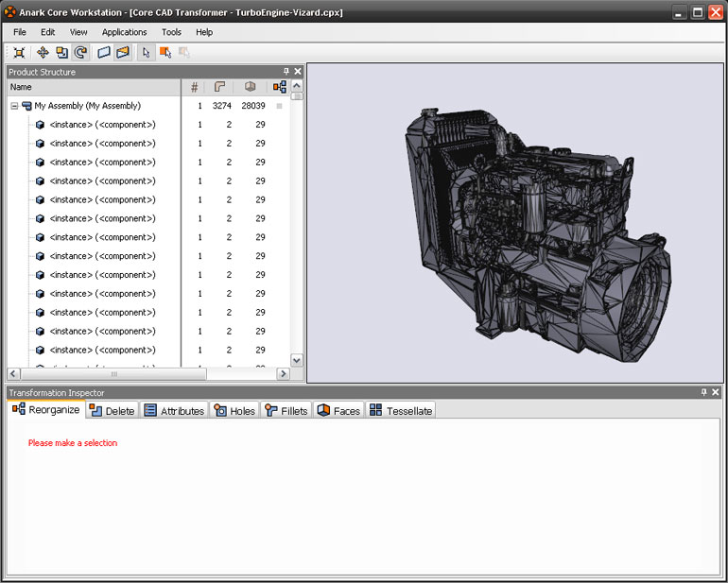Switch to the blue flat-shaded display icon
Image resolution: width=728 pixels, height=583 pixels.
pos(104,53)
